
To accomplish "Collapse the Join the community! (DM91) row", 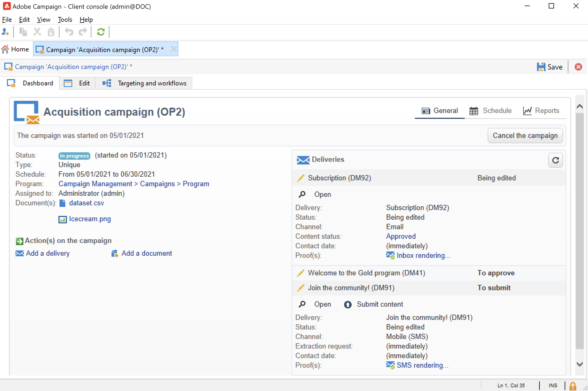I will click(x=351, y=288).
